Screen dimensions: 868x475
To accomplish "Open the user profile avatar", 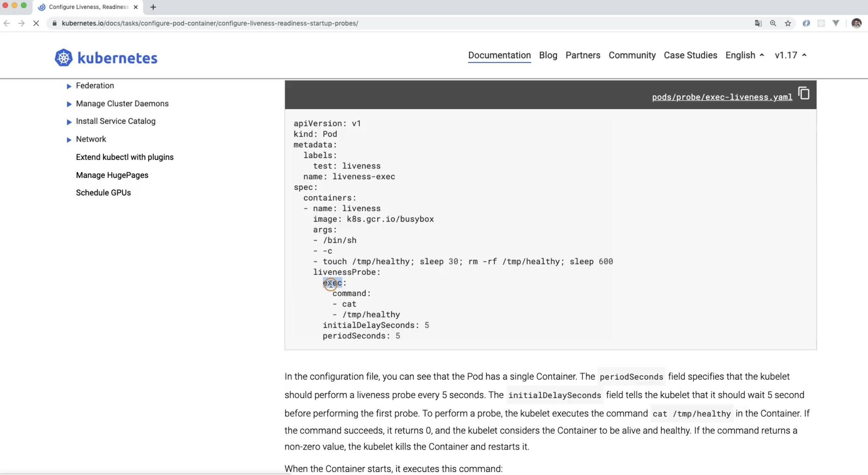I will (x=856, y=23).
